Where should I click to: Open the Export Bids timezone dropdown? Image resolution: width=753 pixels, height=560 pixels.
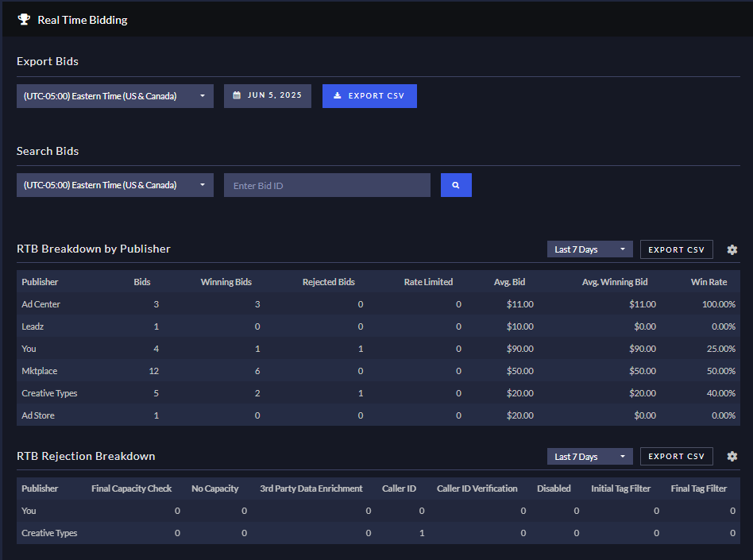tap(114, 96)
